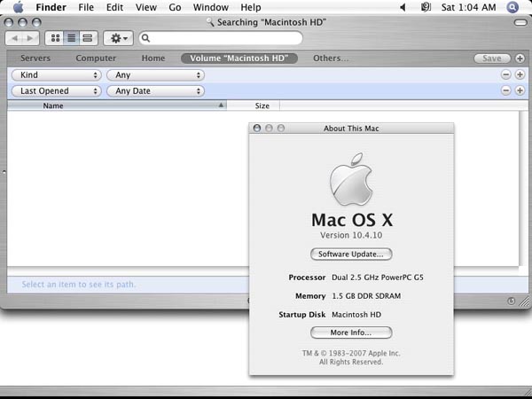Select the Servers search scope
Screen dimensions: 532x399
tap(35, 59)
